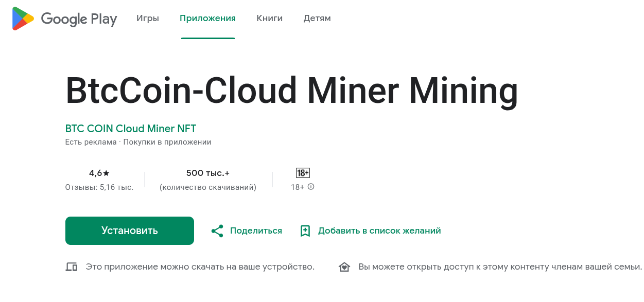The height and width of the screenshot is (302, 644).
Task: Open the Книги section
Action: [x=269, y=18]
